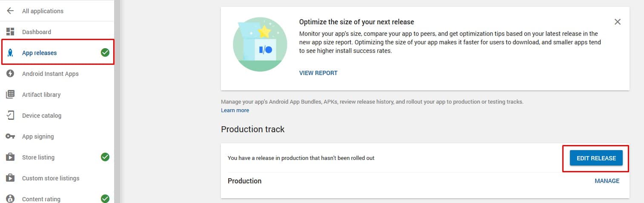Click MANAGE for the Production track

tap(607, 181)
